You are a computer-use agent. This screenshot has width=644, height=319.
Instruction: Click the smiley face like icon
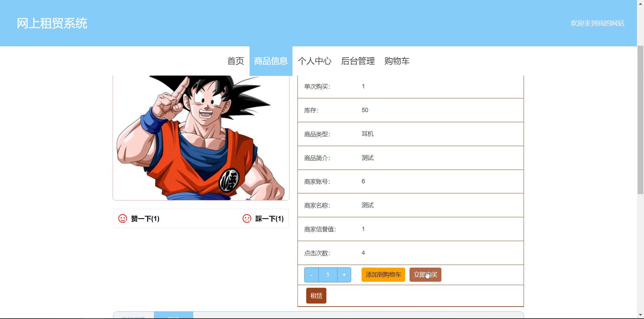point(123,219)
